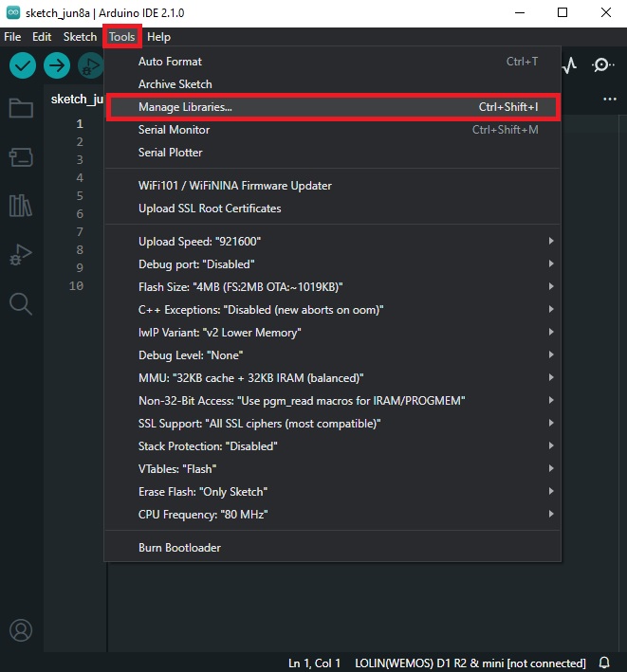Click the notifications bell in status bar

604,663
